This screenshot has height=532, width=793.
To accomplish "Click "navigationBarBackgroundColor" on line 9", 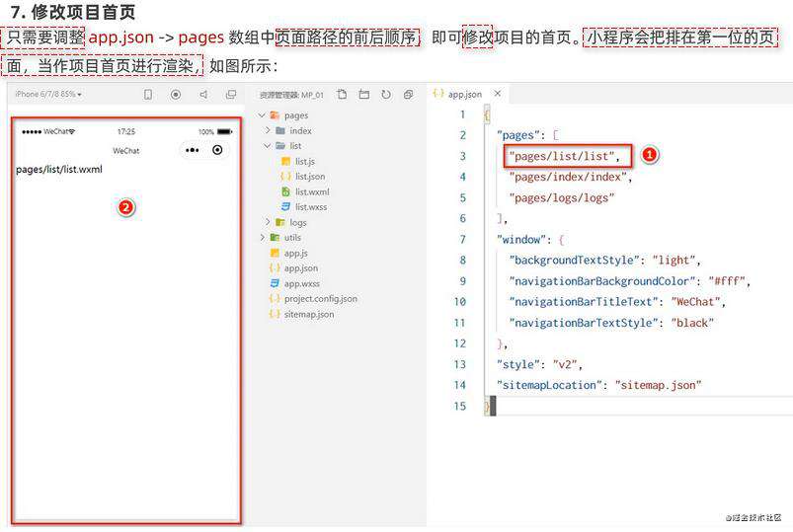I will tap(601, 280).
